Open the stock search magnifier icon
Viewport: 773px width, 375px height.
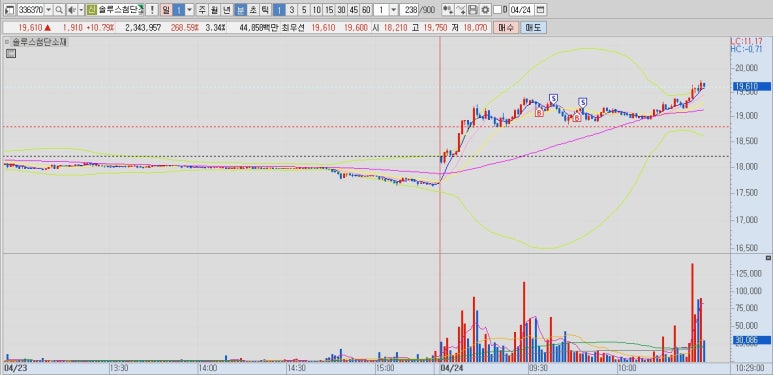pyautogui.click(x=59, y=10)
